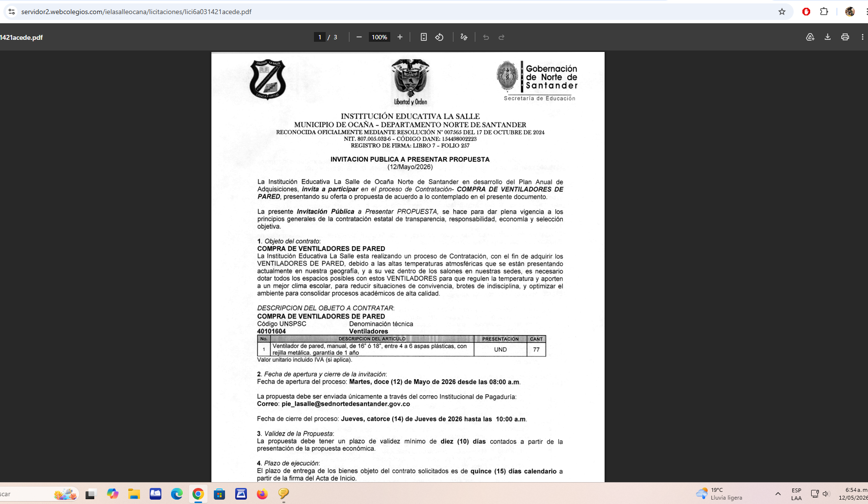Download the PDF file
The height and width of the screenshot is (504, 868).
click(x=828, y=37)
